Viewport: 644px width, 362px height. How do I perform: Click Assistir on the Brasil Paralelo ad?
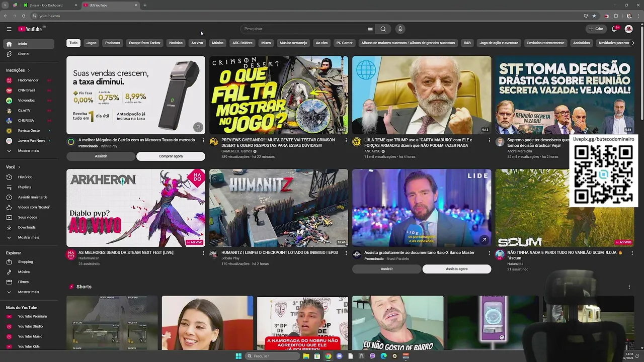[x=386, y=269]
